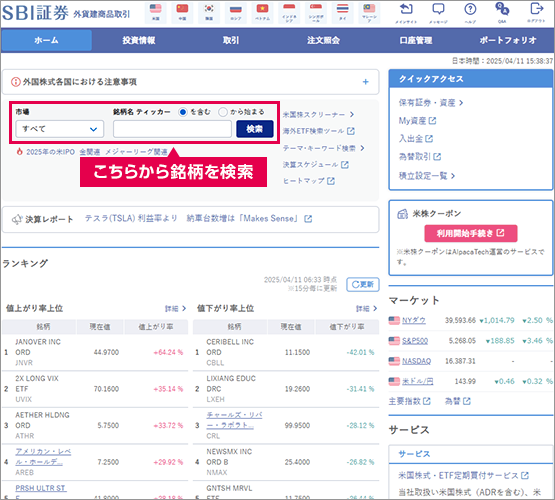The width and height of the screenshot is (555, 500).
Task: Open 米国株スクリーナー chevron link
Action: click(x=318, y=114)
